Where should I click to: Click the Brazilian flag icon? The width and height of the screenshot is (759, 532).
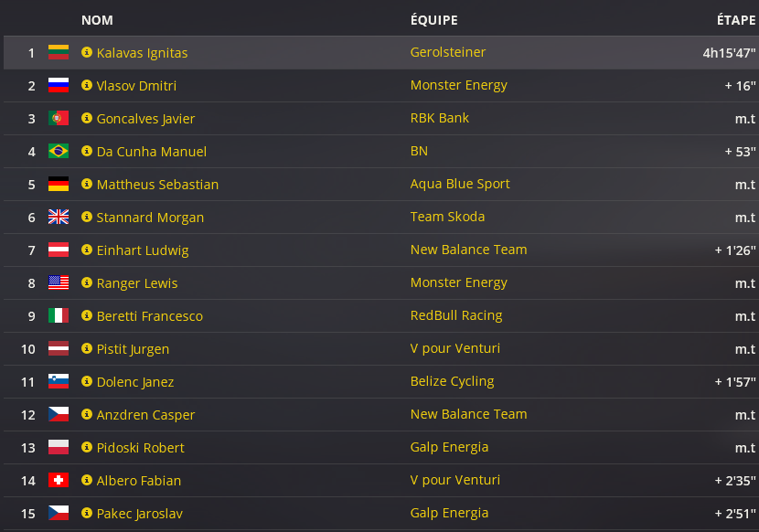tap(59, 152)
